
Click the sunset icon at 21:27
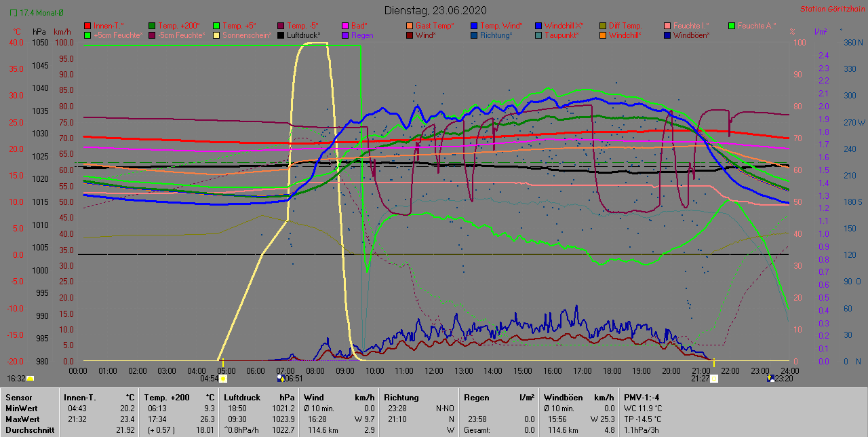coord(713,379)
